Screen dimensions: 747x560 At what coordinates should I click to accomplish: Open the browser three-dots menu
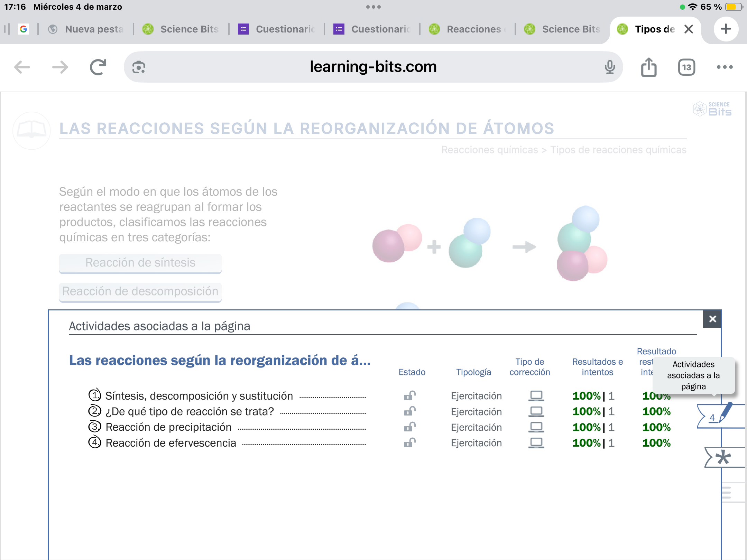click(725, 67)
